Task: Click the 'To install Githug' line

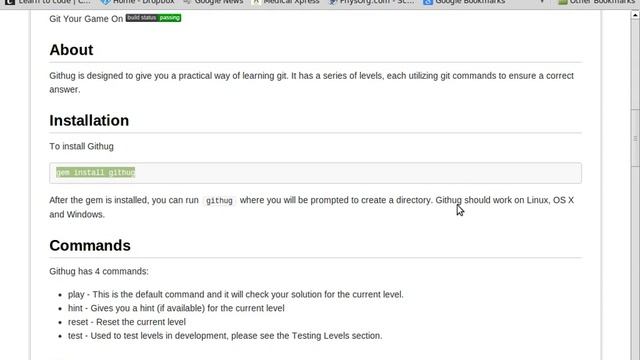Action: pyautogui.click(x=82, y=146)
